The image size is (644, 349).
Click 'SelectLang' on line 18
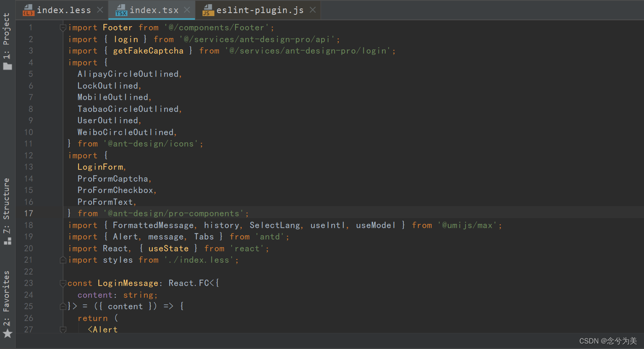click(275, 225)
